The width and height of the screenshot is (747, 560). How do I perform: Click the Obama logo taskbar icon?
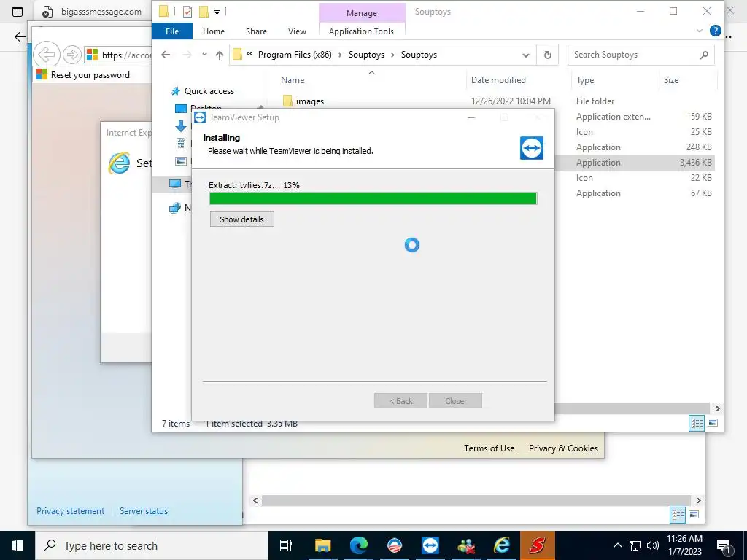(x=395, y=545)
